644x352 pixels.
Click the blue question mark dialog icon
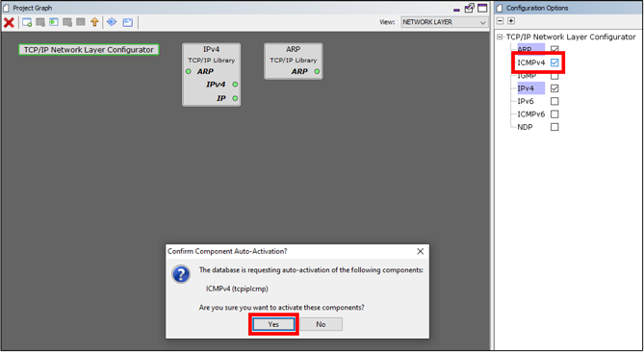coord(181,274)
